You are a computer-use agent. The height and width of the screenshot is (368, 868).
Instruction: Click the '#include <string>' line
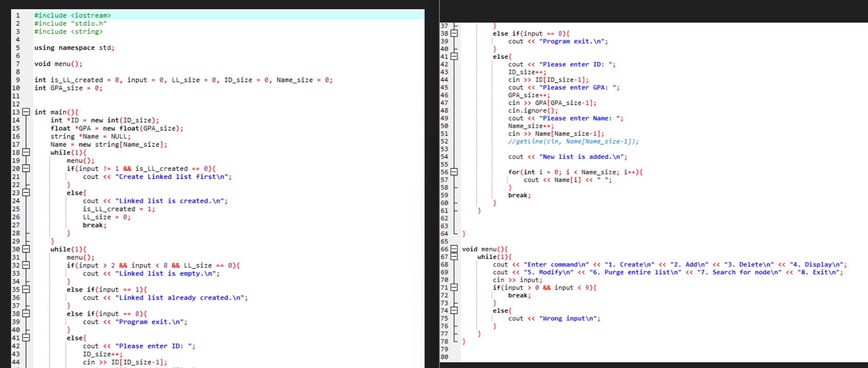pyautogui.click(x=68, y=31)
